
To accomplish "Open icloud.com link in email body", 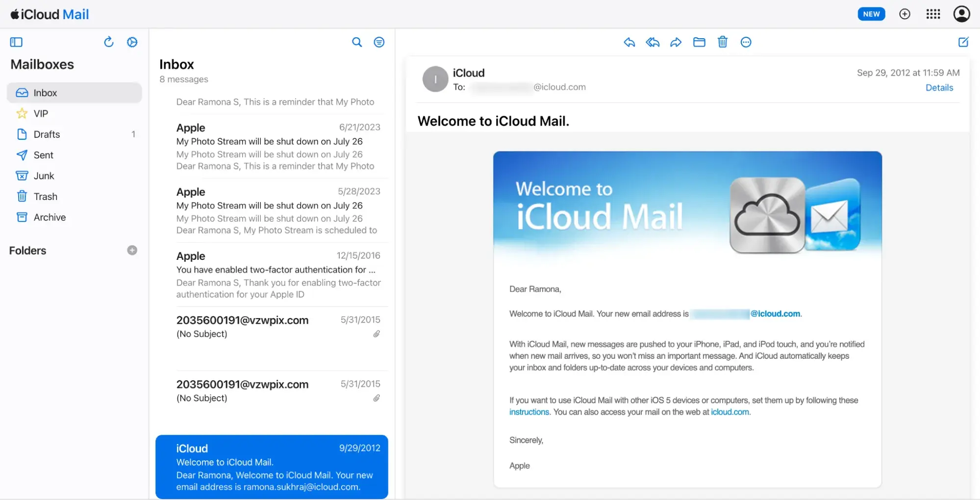I will tap(730, 412).
